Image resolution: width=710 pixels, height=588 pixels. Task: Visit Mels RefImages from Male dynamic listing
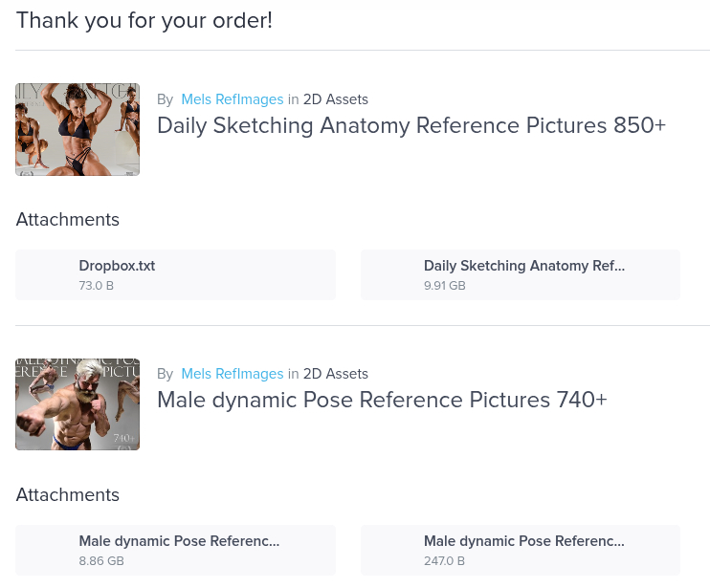(232, 374)
